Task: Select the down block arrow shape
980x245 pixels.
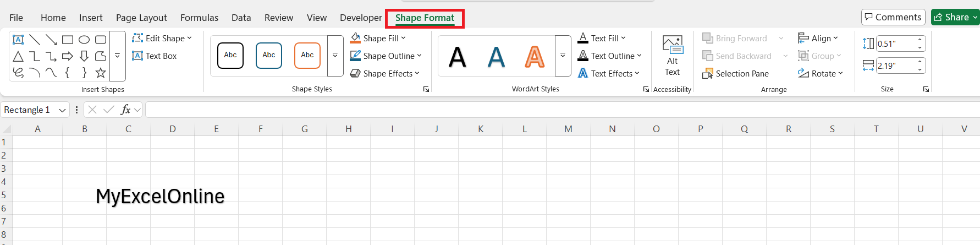Action: click(x=84, y=56)
